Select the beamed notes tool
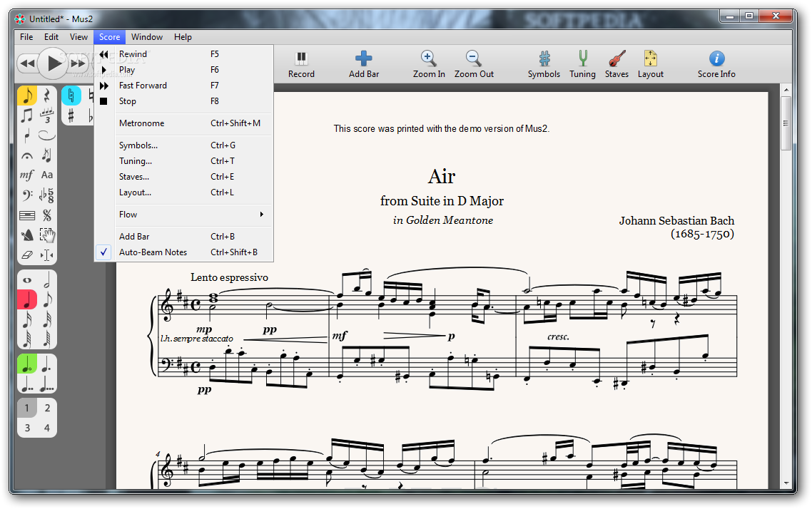The image size is (812, 509). (x=27, y=115)
